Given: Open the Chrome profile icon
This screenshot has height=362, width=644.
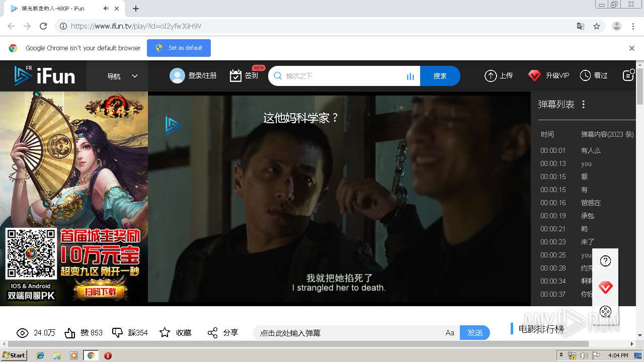Looking at the screenshot, I should pyautogui.click(x=617, y=26).
